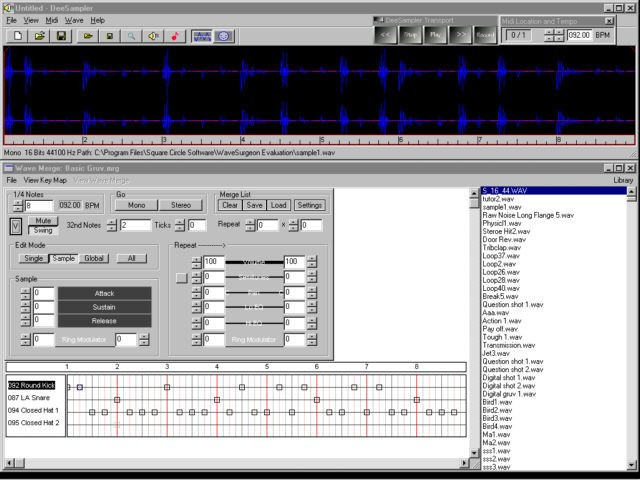Click Library in the Wave Merge menu bar
The image size is (640, 480).
coord(623,180)
